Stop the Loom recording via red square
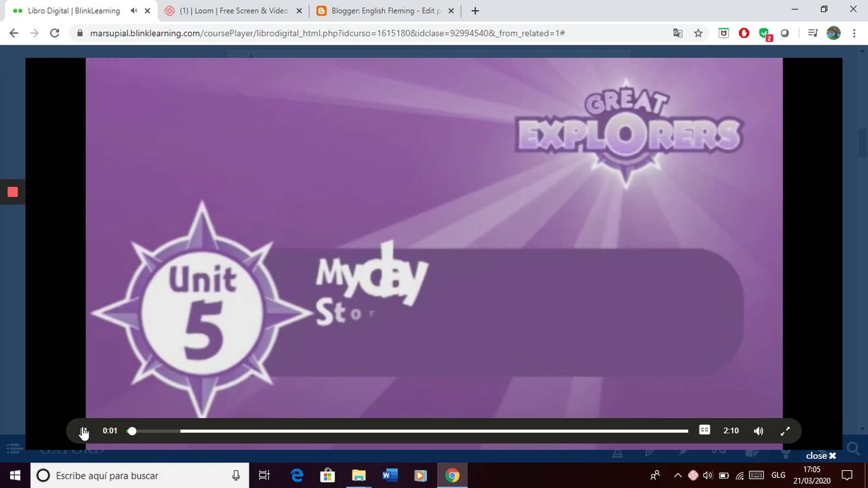The width and height of the screenshot is (868, 488). pyautogui.click(x=12, y=192)
